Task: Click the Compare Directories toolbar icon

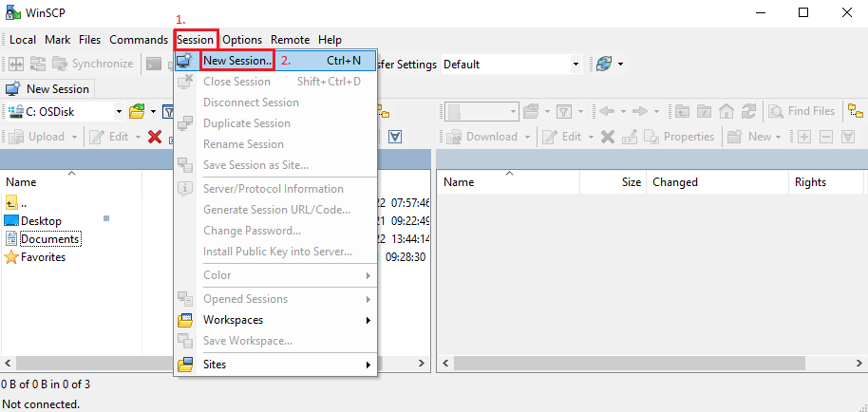Action: click(x=15, y=65)
